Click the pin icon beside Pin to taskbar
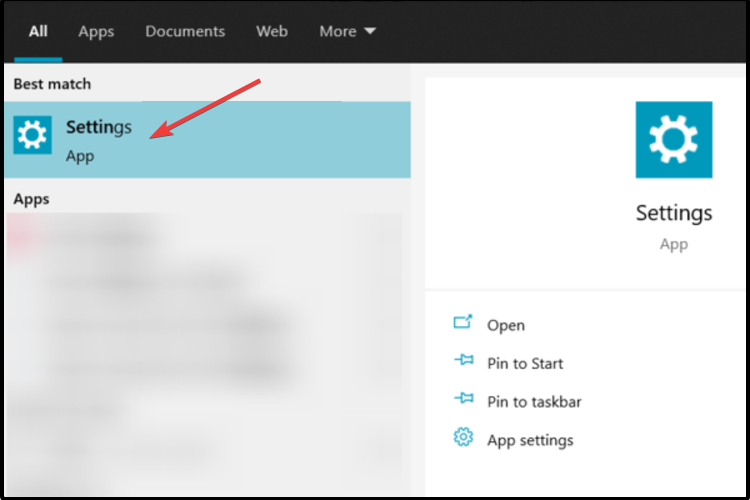The image size is (750, 500). coord(463,398)
